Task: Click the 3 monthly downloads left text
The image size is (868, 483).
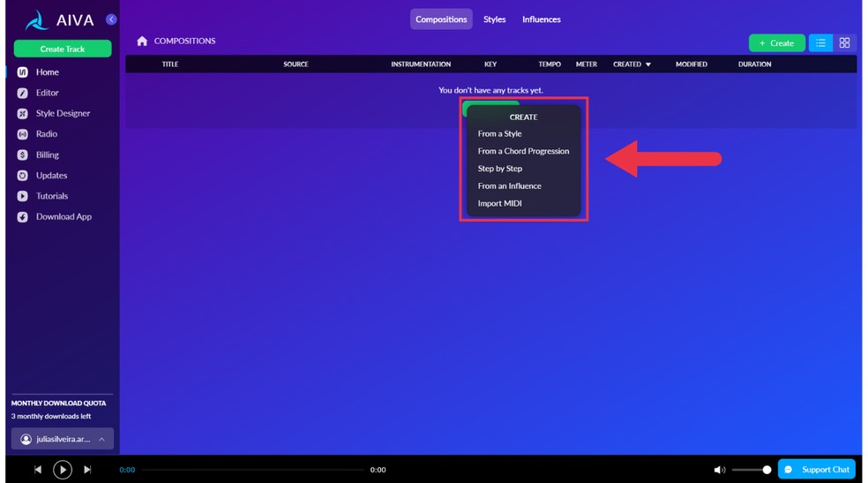Action: pyautogui.click(x=51, y=417)
